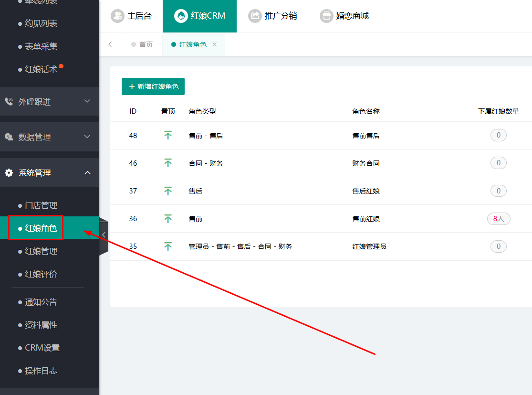The image size is (532, 395).
Task: Click the 推广分销 share icon
Action: pyautogui.click(x=255, y=16)
